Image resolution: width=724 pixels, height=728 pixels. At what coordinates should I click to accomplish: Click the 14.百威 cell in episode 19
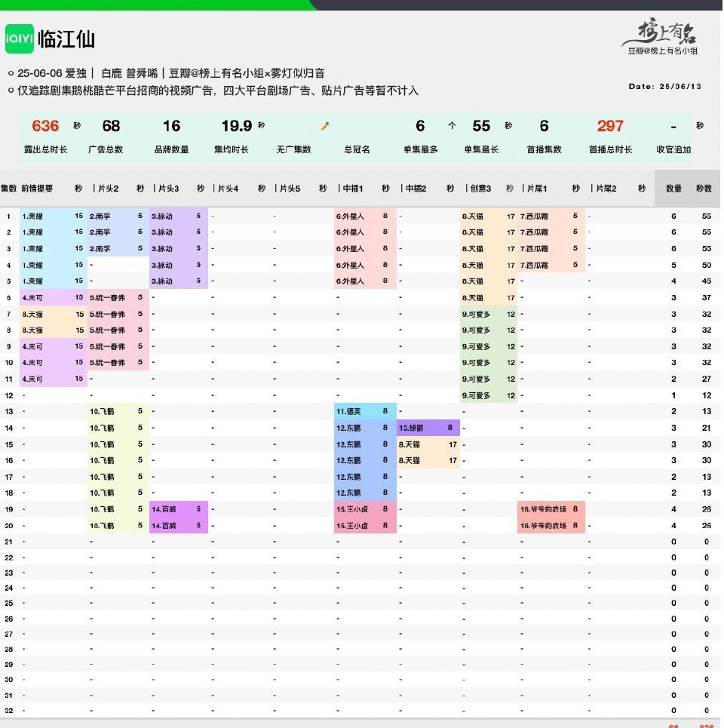click(x=178, y=509)
